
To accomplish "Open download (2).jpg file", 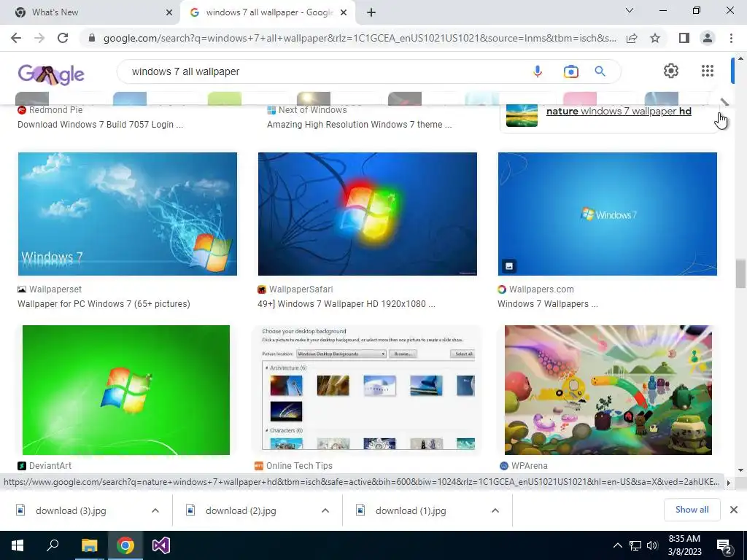I will click(x=241, y=510).
